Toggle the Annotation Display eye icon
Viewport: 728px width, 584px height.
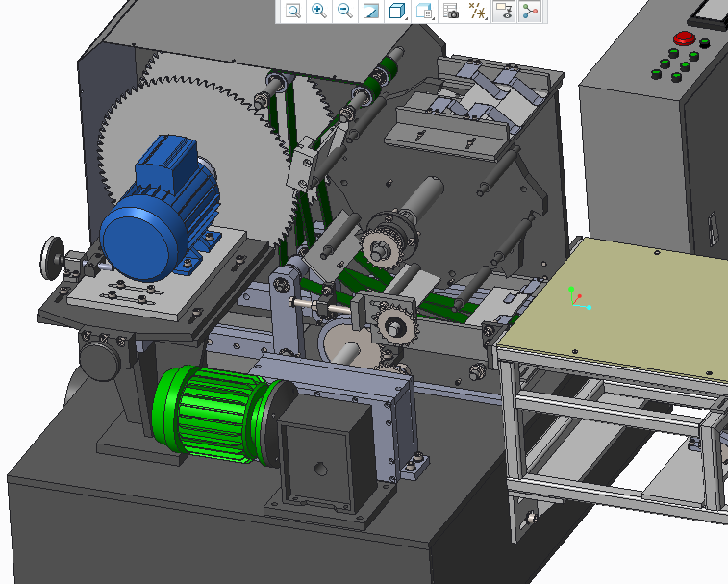point(504,11)
